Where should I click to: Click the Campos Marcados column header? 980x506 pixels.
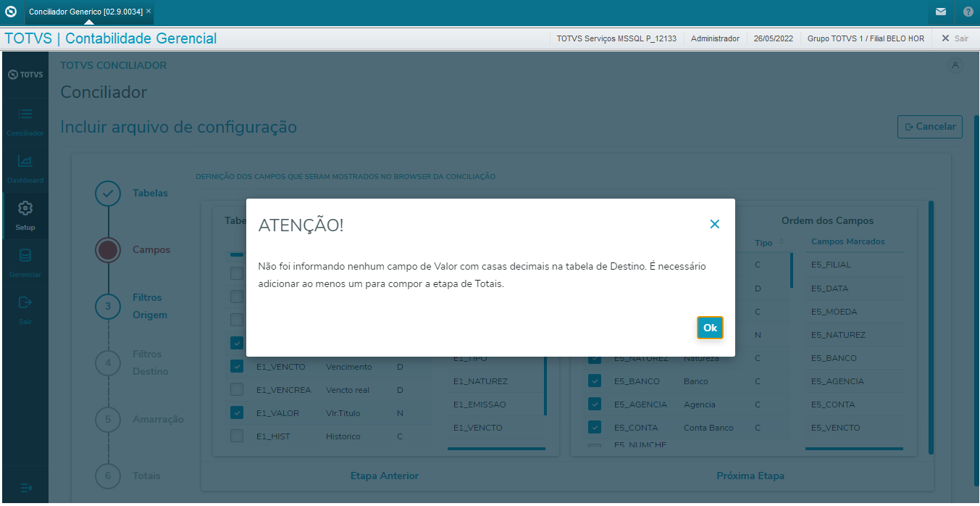click(x=847, y=241)
